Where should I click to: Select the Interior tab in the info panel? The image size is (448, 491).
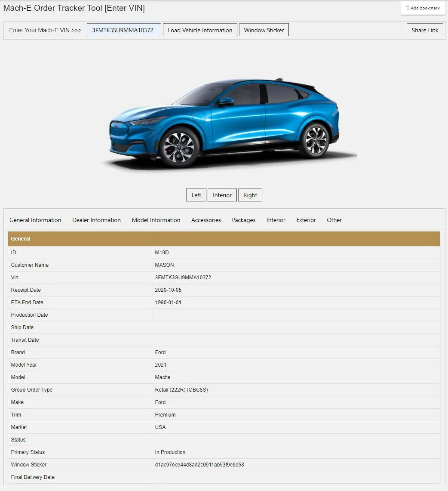click(276, 220)
